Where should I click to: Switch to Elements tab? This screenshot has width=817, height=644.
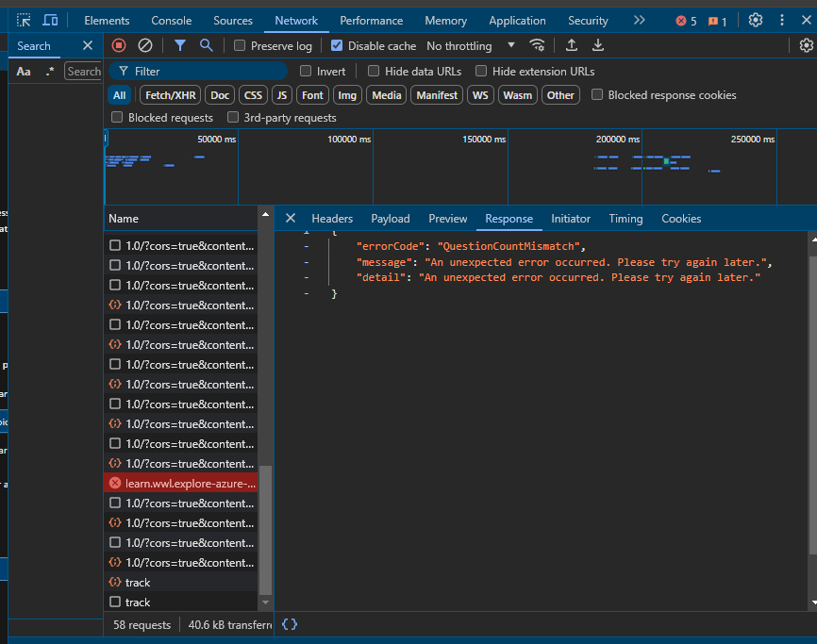(107, 21)
